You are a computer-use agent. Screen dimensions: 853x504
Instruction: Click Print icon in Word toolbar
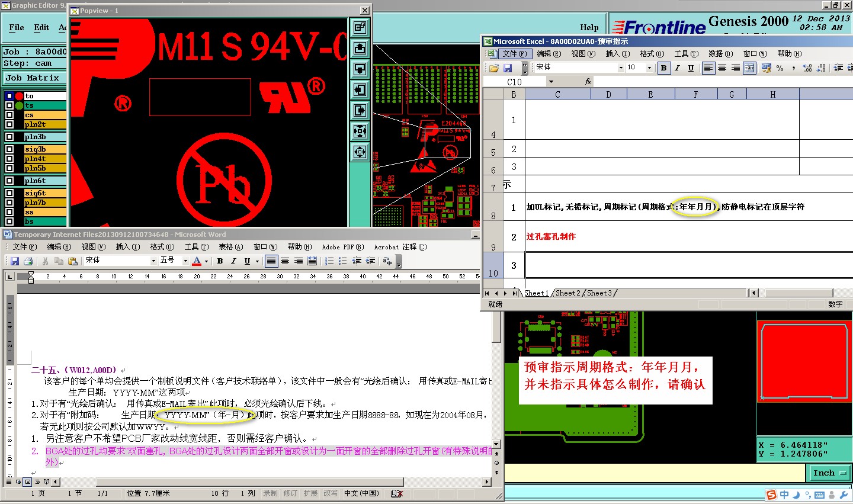28,261
